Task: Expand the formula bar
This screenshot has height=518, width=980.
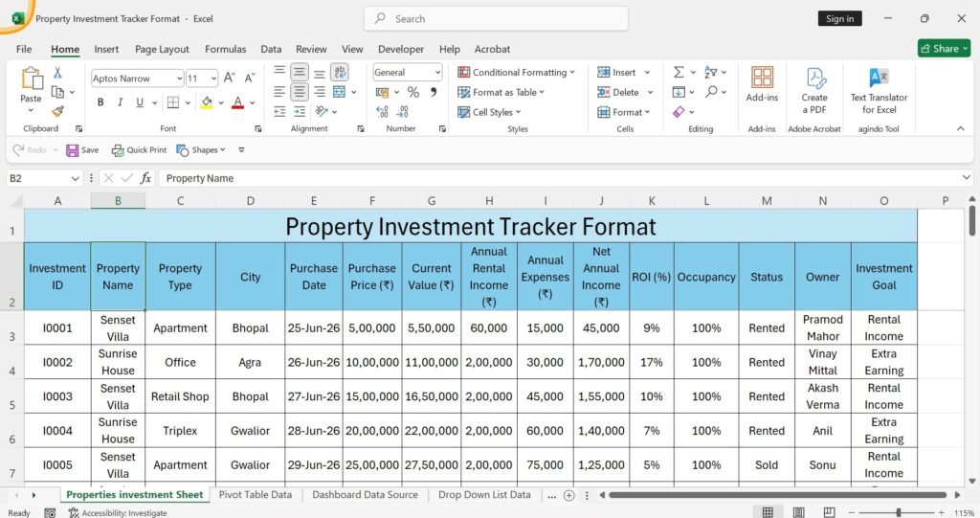Action: pyautogui.click(x=967, y=178)
